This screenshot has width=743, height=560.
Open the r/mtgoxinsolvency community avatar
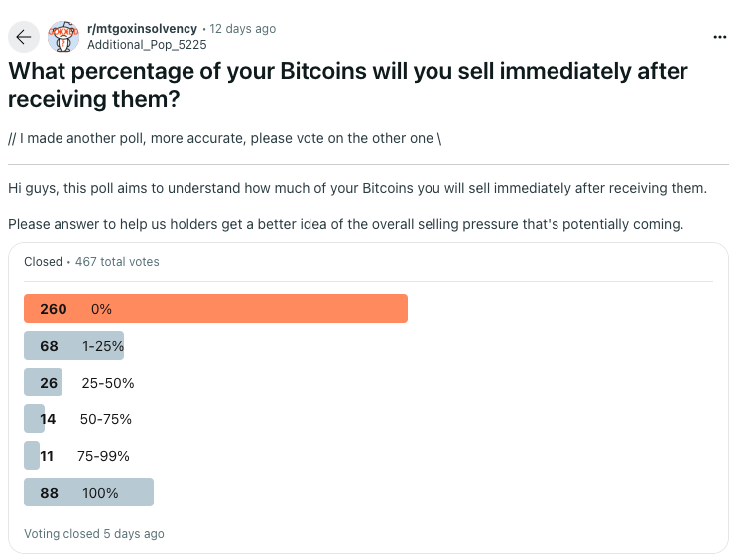62,37
